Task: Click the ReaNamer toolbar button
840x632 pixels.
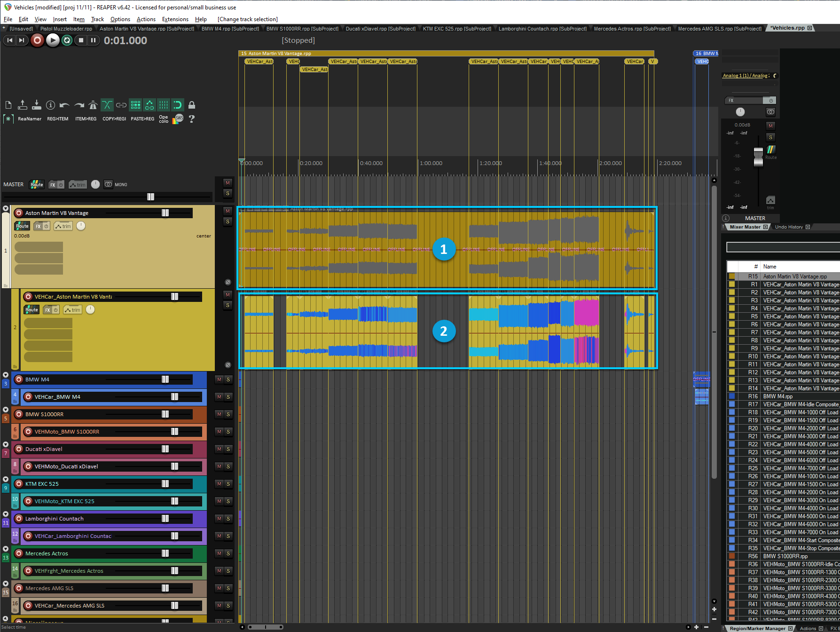Action: (30, 119)
